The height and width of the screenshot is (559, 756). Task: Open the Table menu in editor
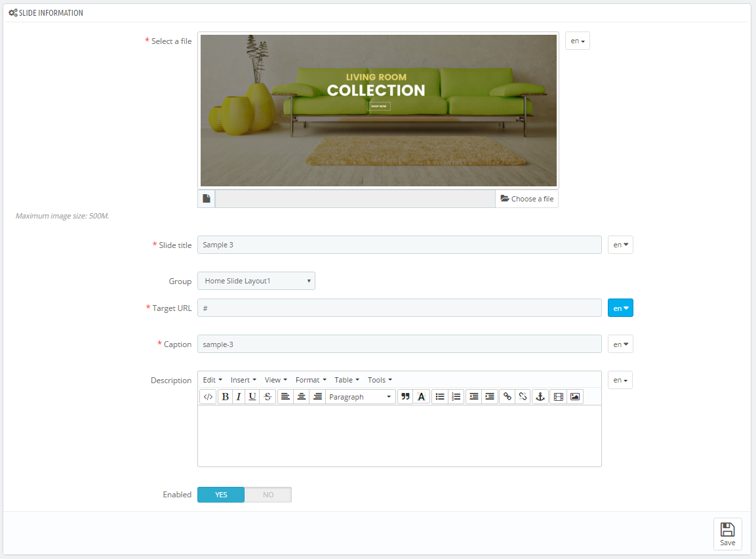(347, 380)
